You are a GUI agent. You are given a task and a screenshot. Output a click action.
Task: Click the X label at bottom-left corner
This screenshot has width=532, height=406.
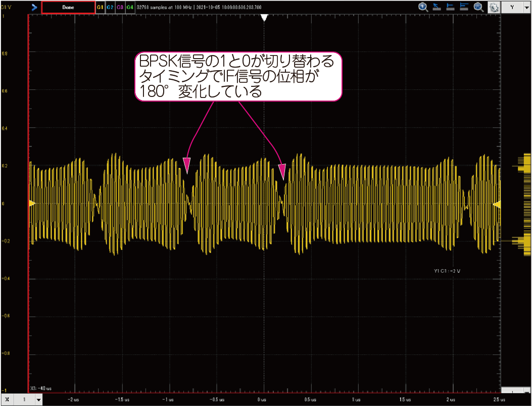tap(7, 399)
